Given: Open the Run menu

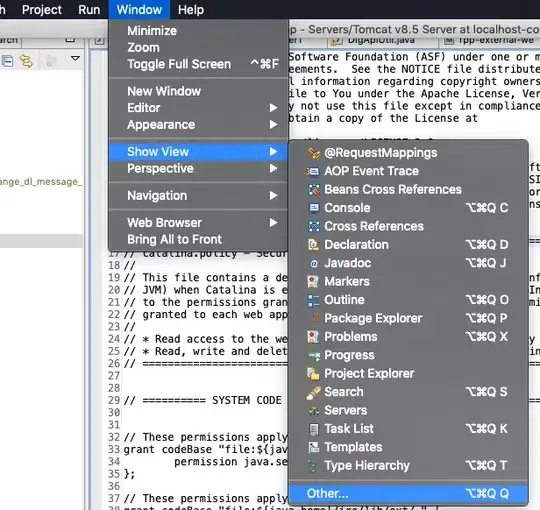Looking at the screenshot, I should click(x=89, y=10).
